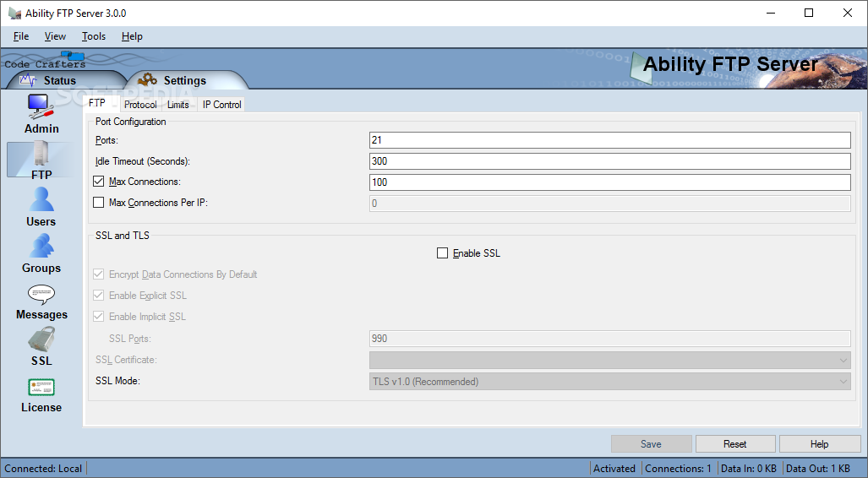
Task: Click the 'Connections: 1' status entry
Action: tap(678, 469)
